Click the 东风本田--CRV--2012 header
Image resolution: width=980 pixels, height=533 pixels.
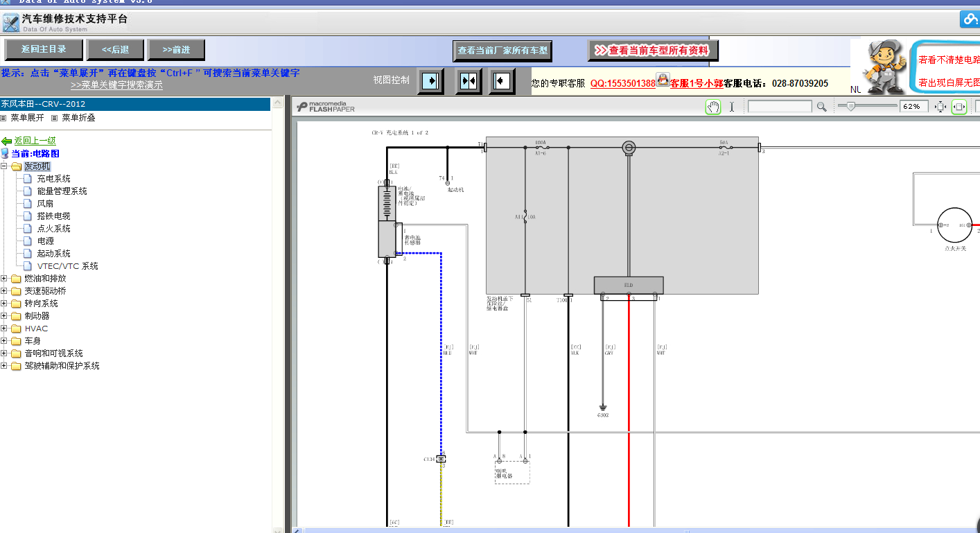pos(135,104)
